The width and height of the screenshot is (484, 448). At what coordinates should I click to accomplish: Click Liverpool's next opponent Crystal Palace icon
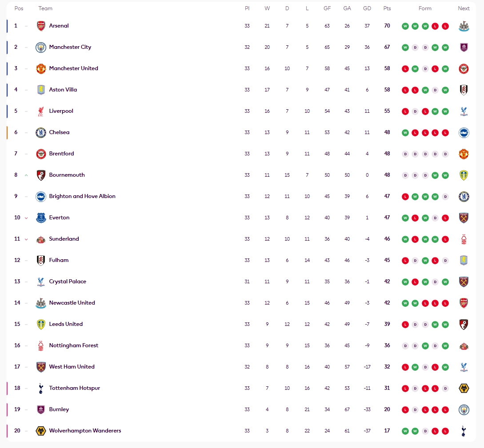(x=464, y=111)
